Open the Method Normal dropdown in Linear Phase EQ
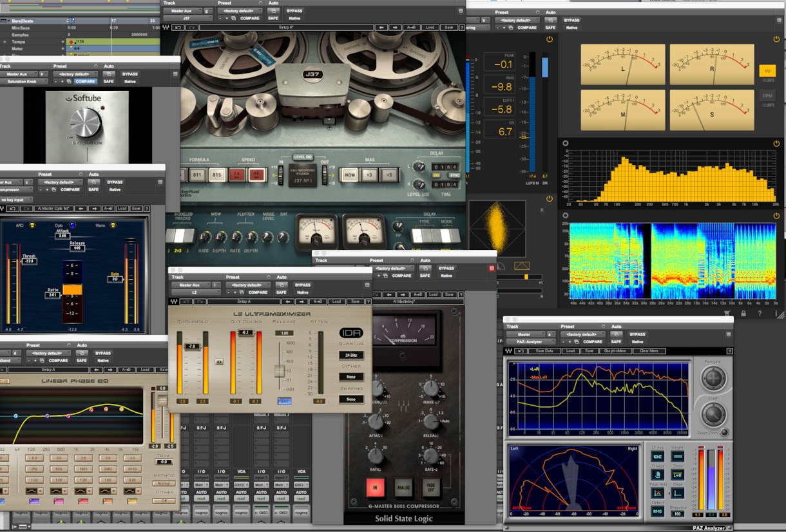This screenshot has width=786, height=532. (164, 483)
